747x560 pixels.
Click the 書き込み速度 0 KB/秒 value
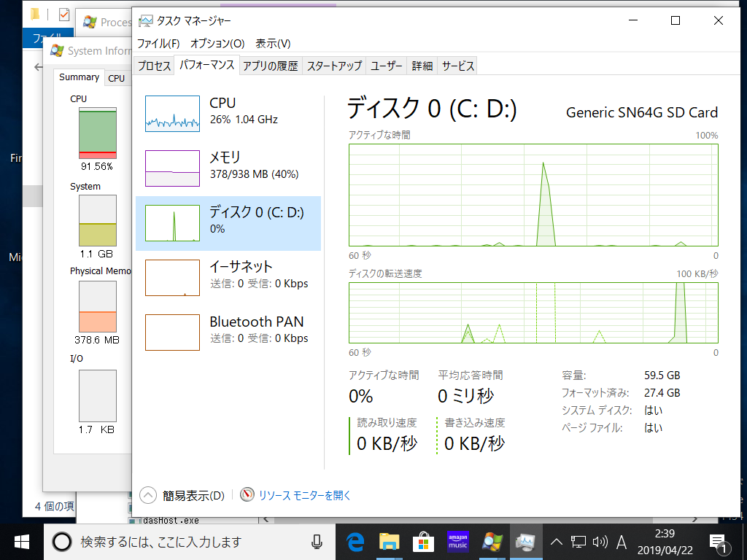[474, 443]
